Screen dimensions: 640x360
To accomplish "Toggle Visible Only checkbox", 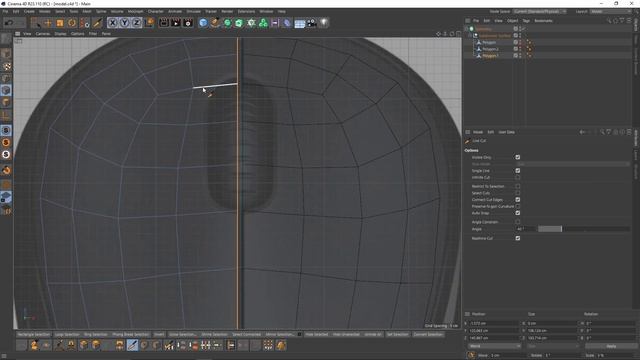I will click(518, 157).
